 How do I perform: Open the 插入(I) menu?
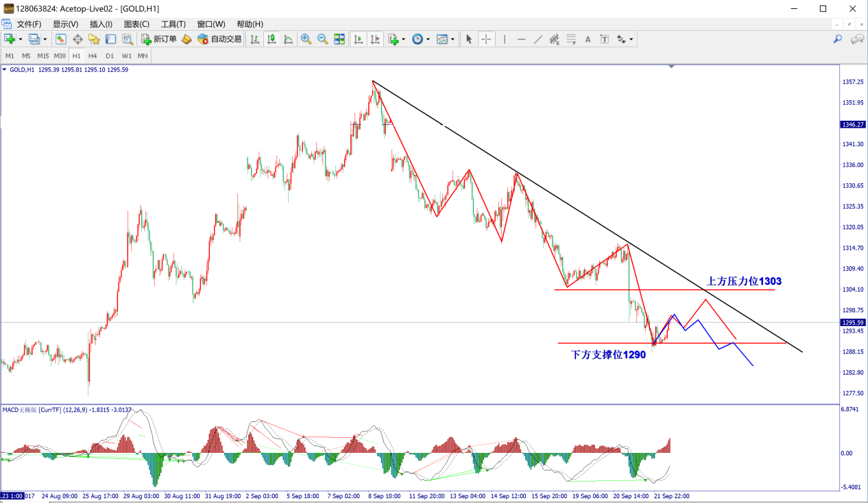click(101, 24)
